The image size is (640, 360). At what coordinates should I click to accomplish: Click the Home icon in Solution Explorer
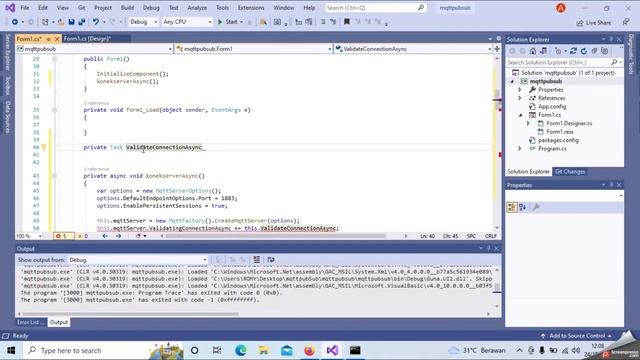[533, 51]
